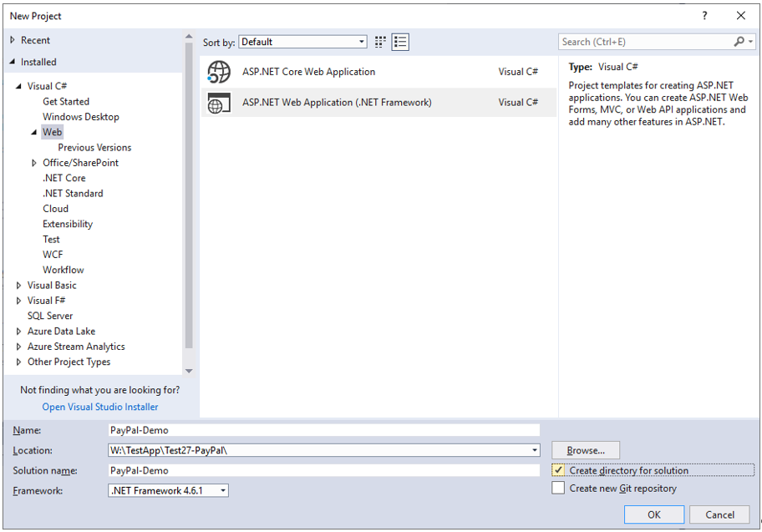Choose ASP.NET Core Web Application template

click(x=378, y=72)
